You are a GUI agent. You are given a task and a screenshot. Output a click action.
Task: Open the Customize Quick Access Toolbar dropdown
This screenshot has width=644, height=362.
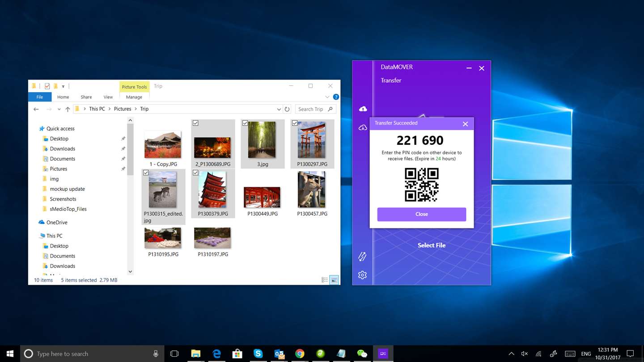tap(63, 86)
